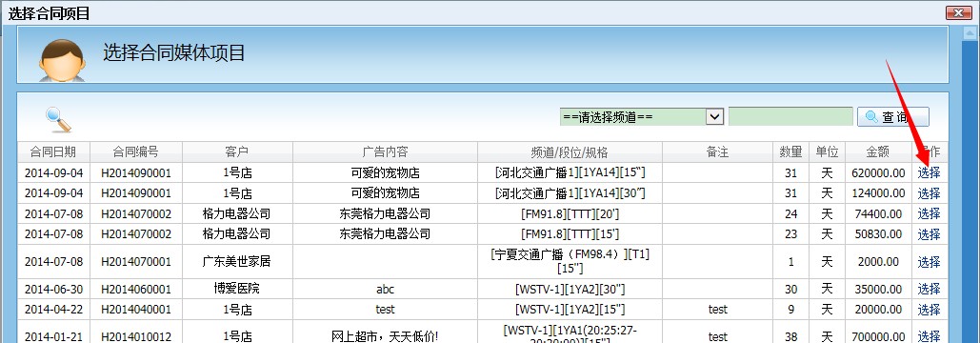Click the 查询 search button

[892, 117]
